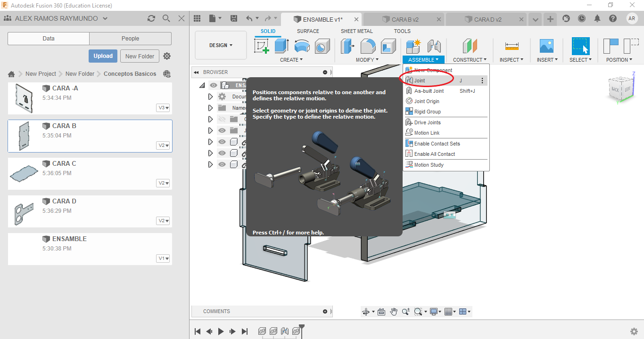644x339 pixels.
Task: Click the Joint icon in the toolbar
Action: [434, 46]
